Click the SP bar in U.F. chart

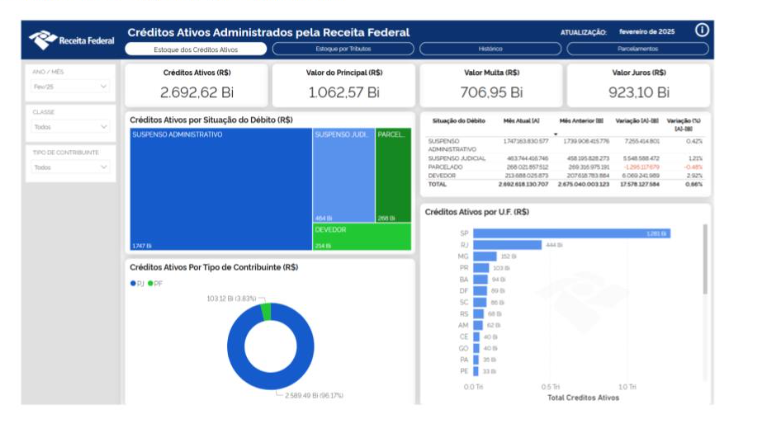[x=570, y=233]
